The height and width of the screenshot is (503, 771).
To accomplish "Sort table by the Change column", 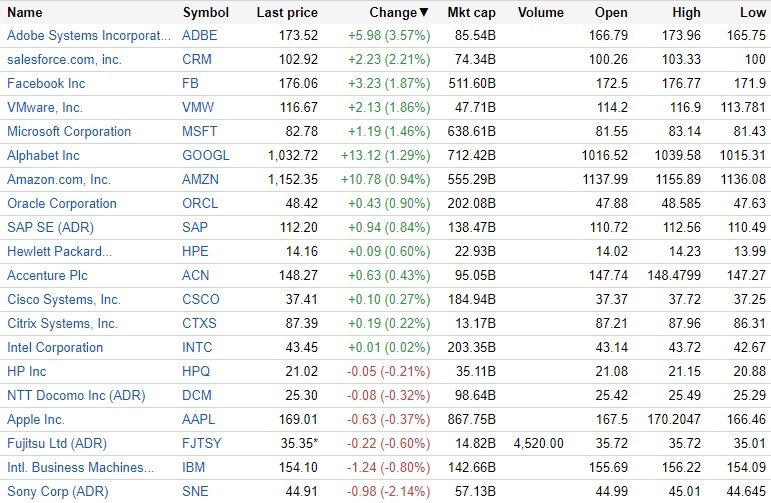I will pos(393,13).
